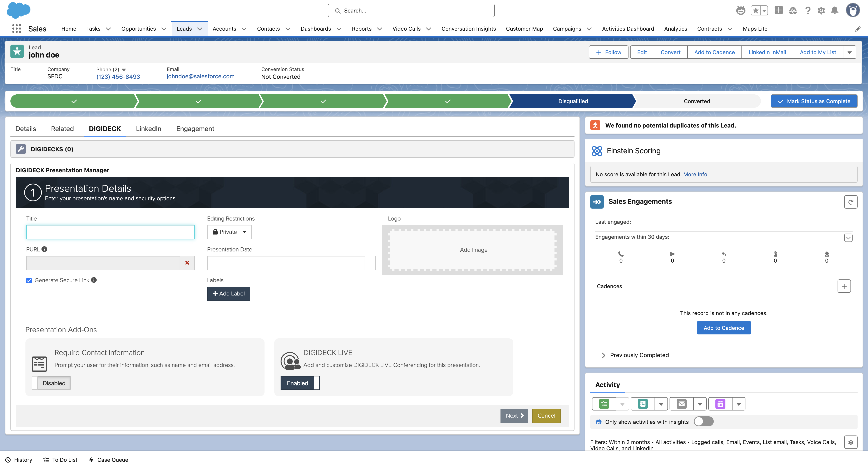Go to the Home nav item
This screenshot has width=868, height=468.
69,29
